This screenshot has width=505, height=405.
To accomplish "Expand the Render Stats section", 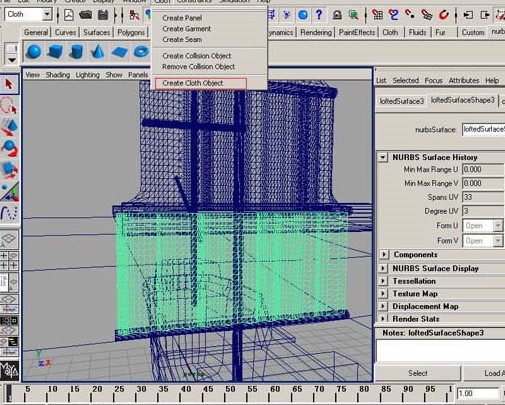I will coord(383,319).
